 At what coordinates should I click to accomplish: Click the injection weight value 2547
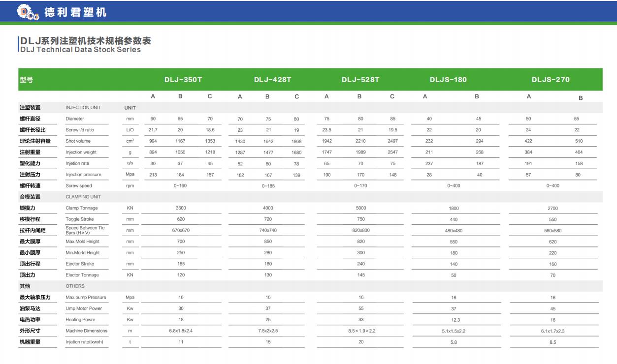392,152
